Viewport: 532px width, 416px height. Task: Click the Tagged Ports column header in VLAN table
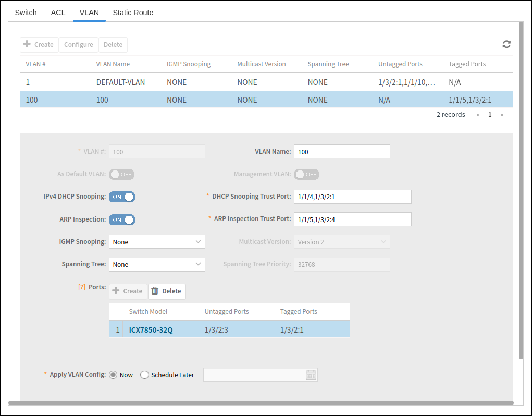point(467,64)
